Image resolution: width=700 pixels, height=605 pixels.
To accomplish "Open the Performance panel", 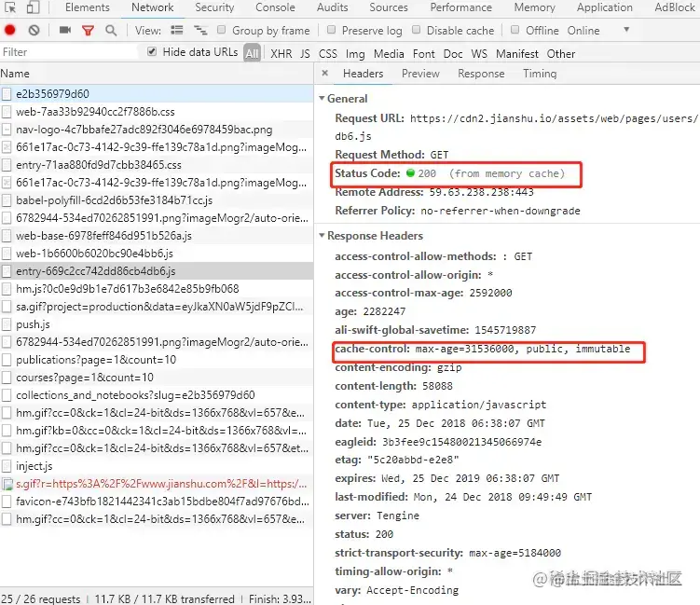I will tap(460, 7).
